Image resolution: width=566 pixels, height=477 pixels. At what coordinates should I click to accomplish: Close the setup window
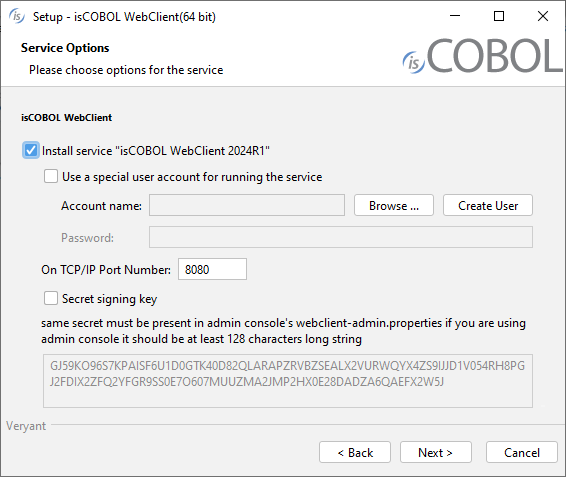tap(543, 16)
